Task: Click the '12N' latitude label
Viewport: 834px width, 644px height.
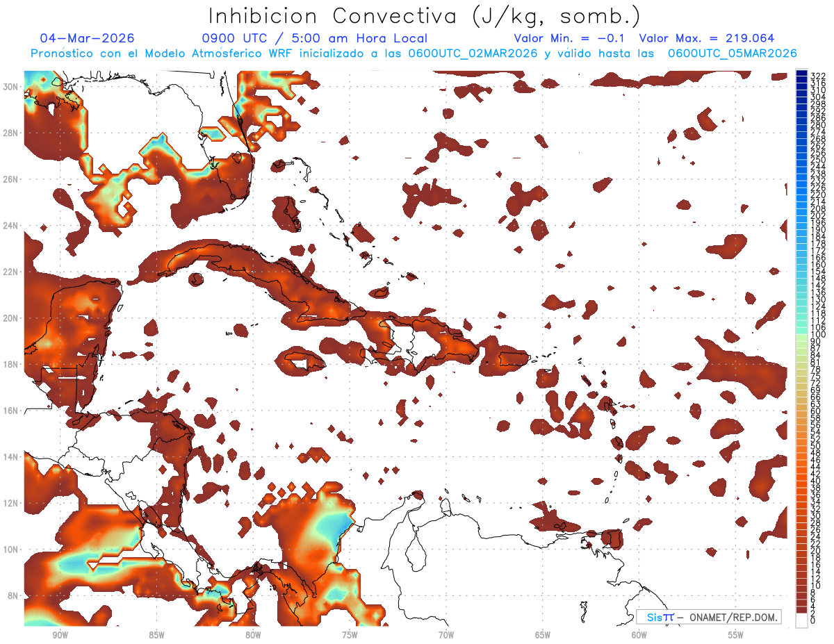Action: (x=12, y=503)
